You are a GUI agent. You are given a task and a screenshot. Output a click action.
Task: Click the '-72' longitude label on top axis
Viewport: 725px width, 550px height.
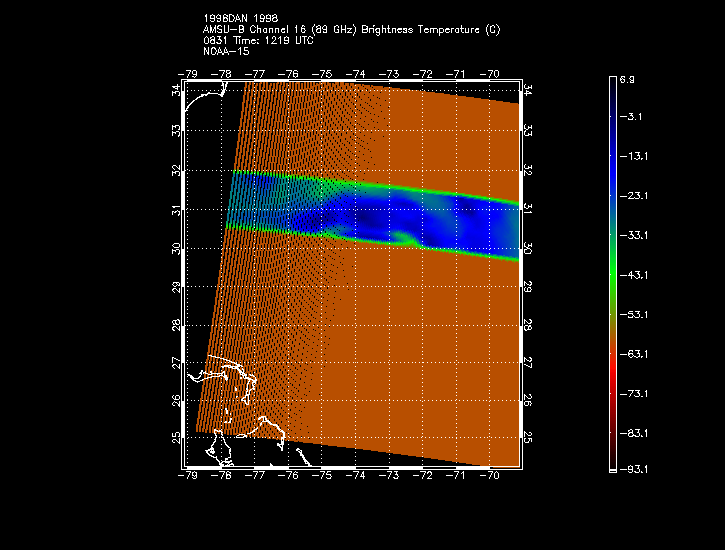[x=422, y=74]
